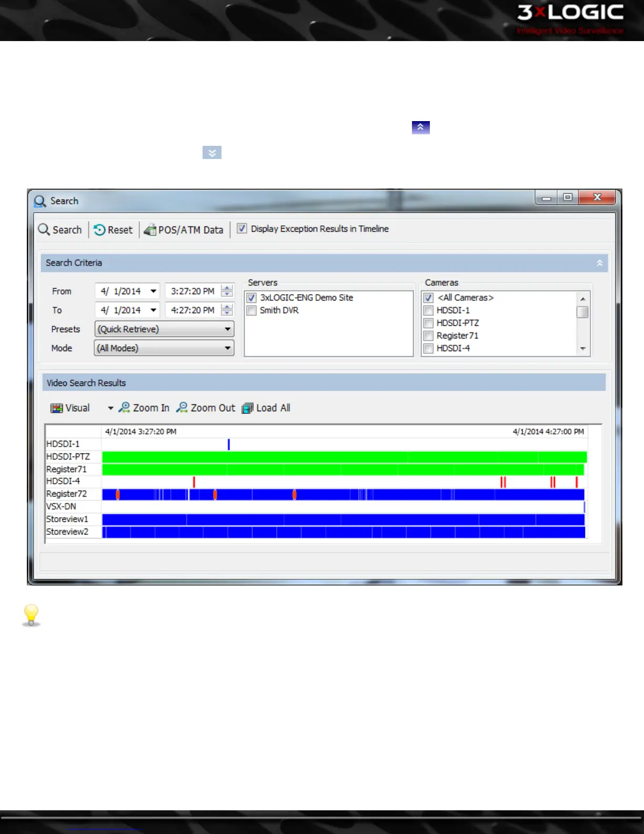Click the Video Search Results header
This screenshot has height=834, width=644.
point(324,383)
